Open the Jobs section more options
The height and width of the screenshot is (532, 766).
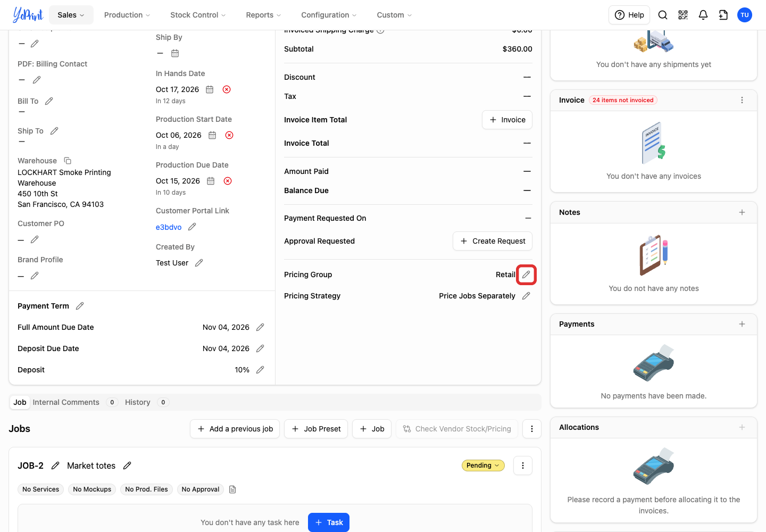tap(532, 429)
